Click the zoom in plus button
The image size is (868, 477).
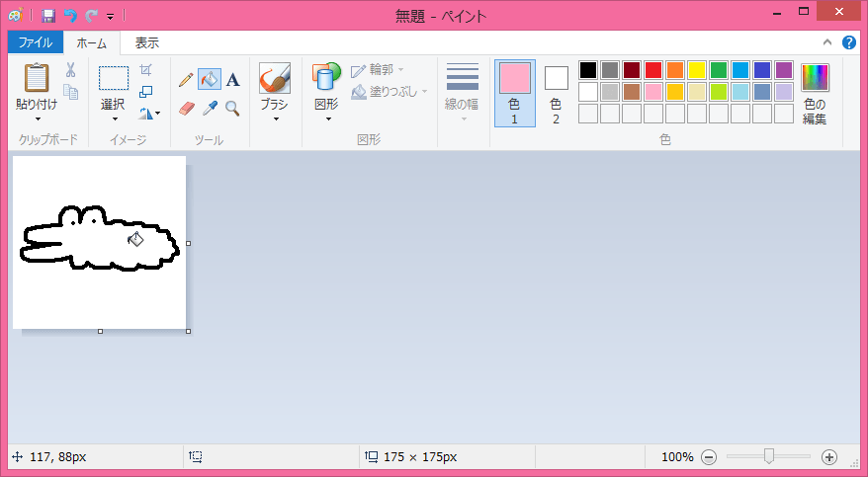click(x=828, y=457)
